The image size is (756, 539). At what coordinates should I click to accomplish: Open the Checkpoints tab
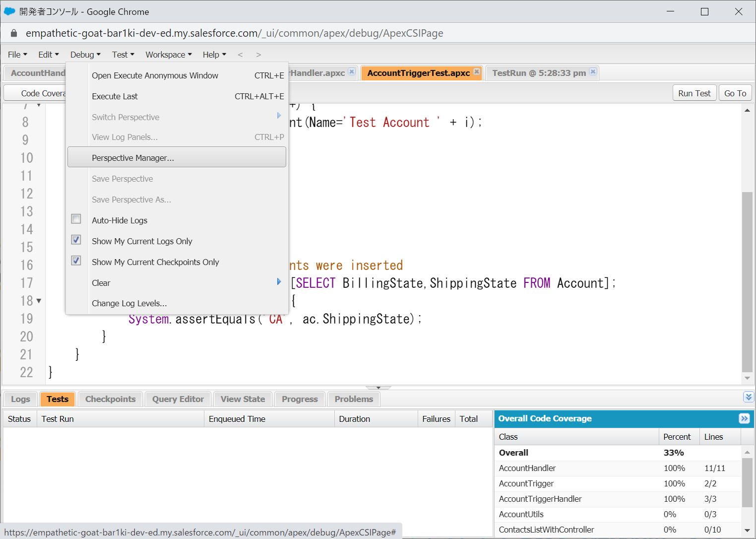110,399
